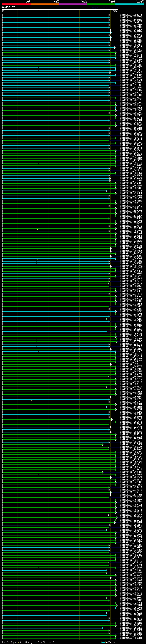Open hit UniRef100_B6IVA4
The width and height of the screenshot is (146, 644).
[131, 128]
